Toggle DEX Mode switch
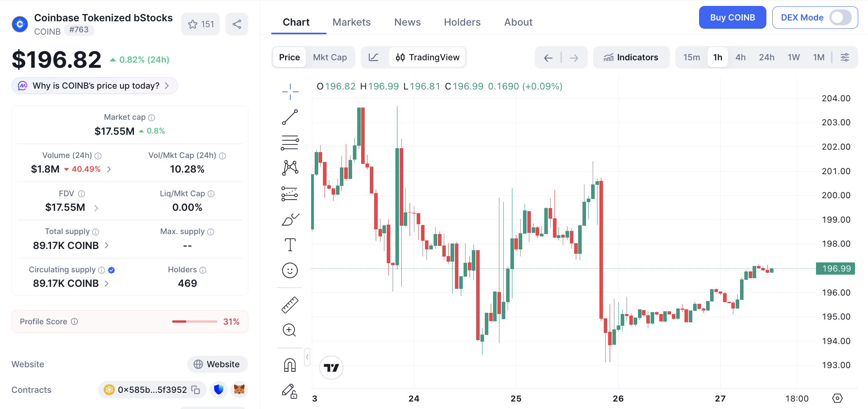Image resolution: width=868 pixels, height=409 pixels. pyautogui.click(x=840, y=17)
